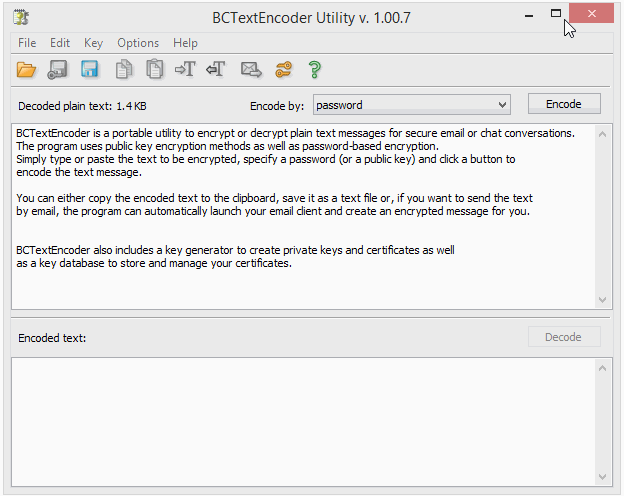Screen dimensions: 624x496
Task: Click the 'Encoded text:' label
Action: 52,338
